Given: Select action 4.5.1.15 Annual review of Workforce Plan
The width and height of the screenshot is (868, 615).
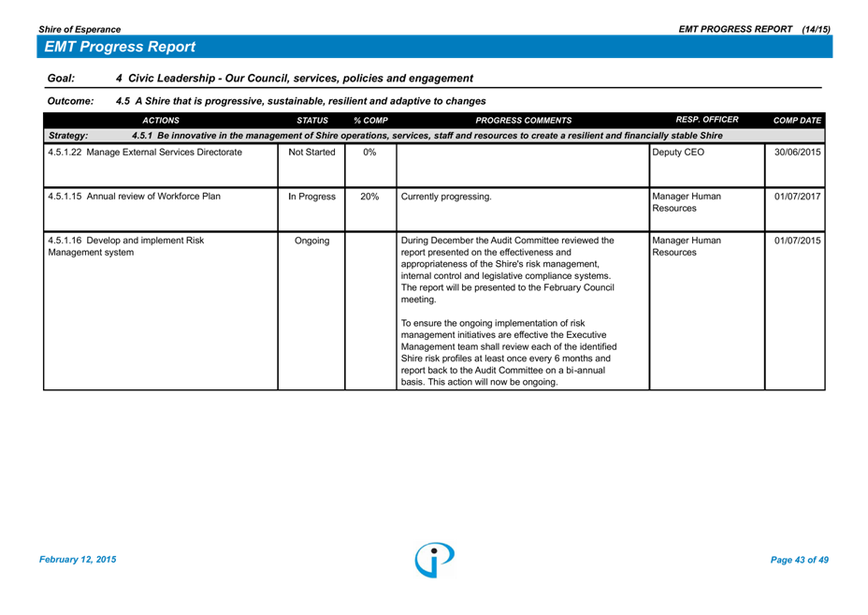Looking at the screenshot, I should 134,197.
